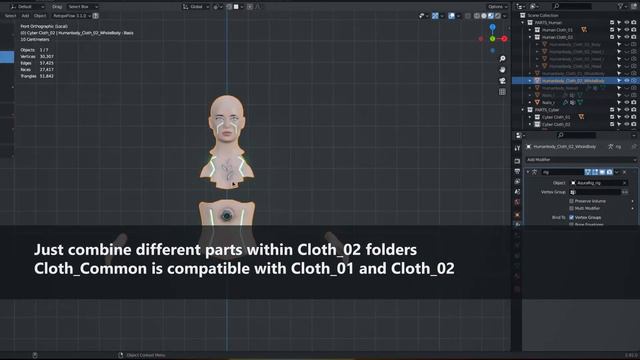The width and height of the screenshot is (640, 360).
Task: Toggle show gizmo button
Action: pos(435,16)
